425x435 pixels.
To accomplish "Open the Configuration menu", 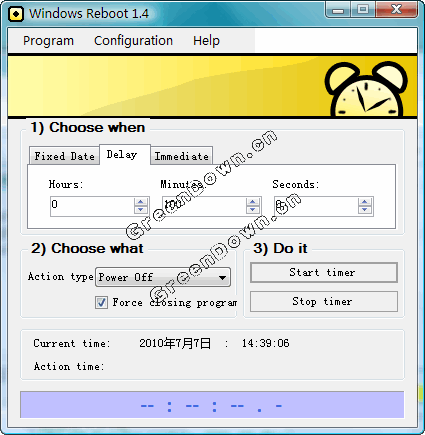I will pos(133,41).
